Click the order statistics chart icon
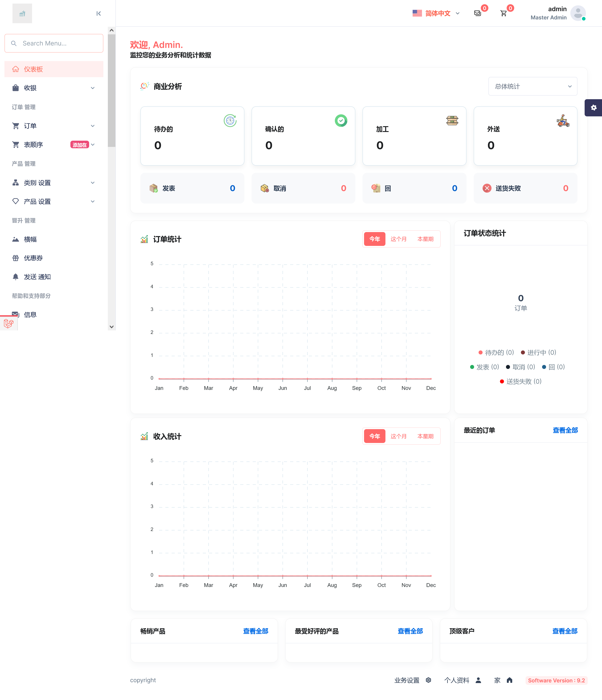602x700 pixels. click(x=144, y=239)
